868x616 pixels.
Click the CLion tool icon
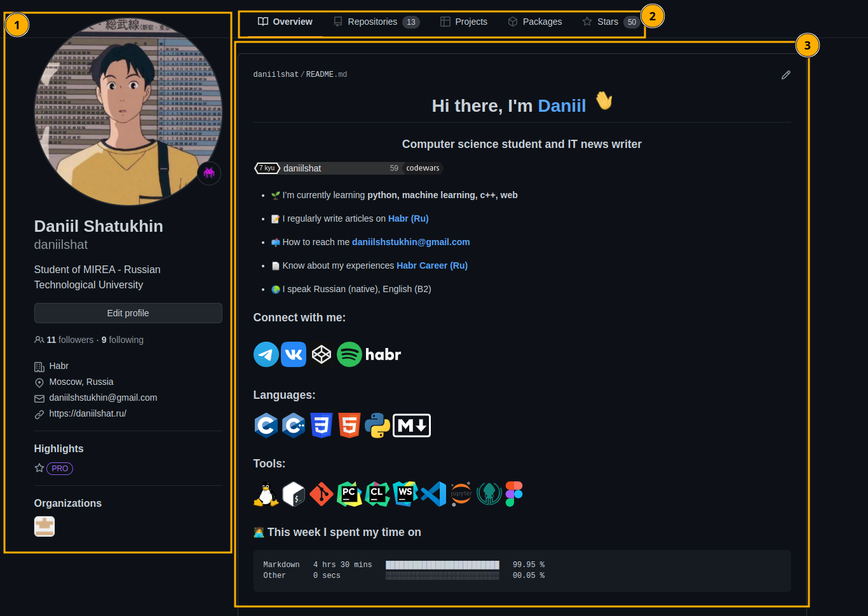coord(377,494)
